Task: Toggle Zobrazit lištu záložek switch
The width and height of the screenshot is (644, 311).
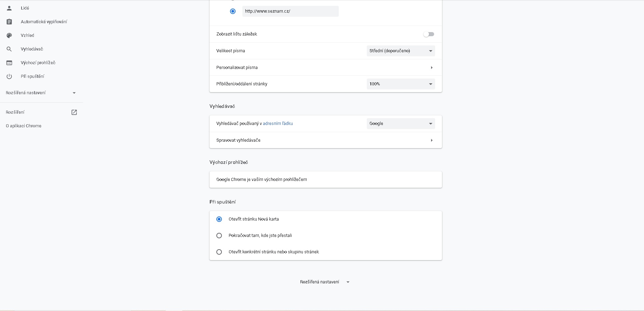Action: click(429, 34)
